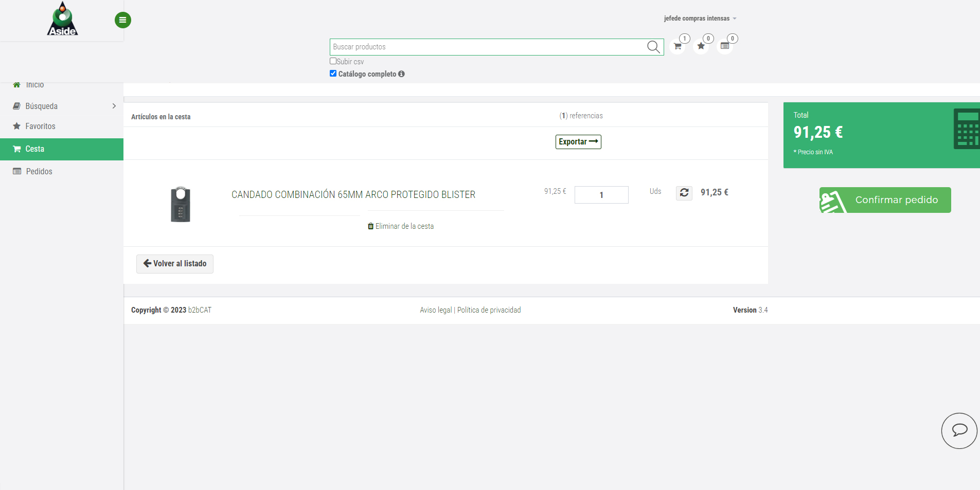980x490 pixels.
Task: Click the green hamburger menu icon
Action: (x=122, y=20)
